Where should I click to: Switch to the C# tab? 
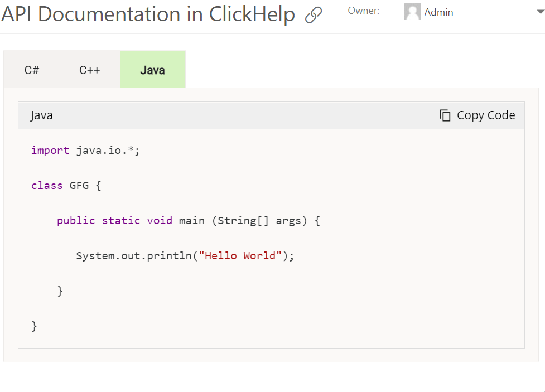pyautogui.click(x=32, y=69)
